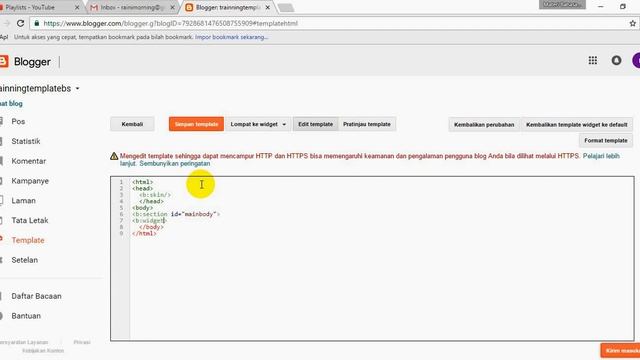Click the b:section id="mainbody" code line
640x360 pixels.
tap(176, 214)
